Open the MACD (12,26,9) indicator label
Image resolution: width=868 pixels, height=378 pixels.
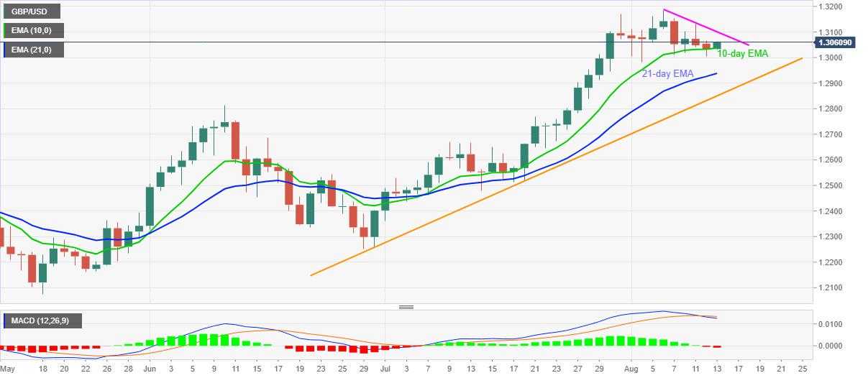[x=45, y=321]
